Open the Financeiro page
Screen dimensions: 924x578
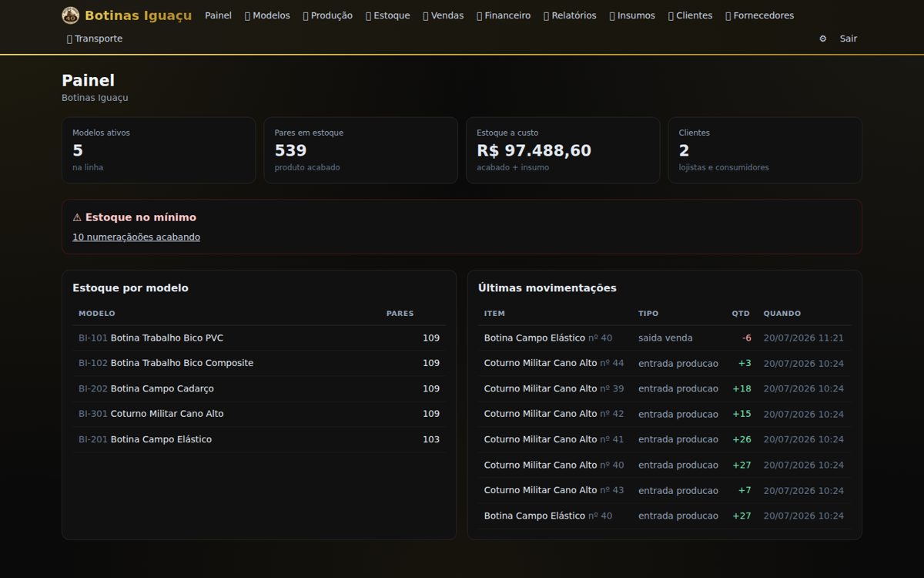(x=504, y=15)
